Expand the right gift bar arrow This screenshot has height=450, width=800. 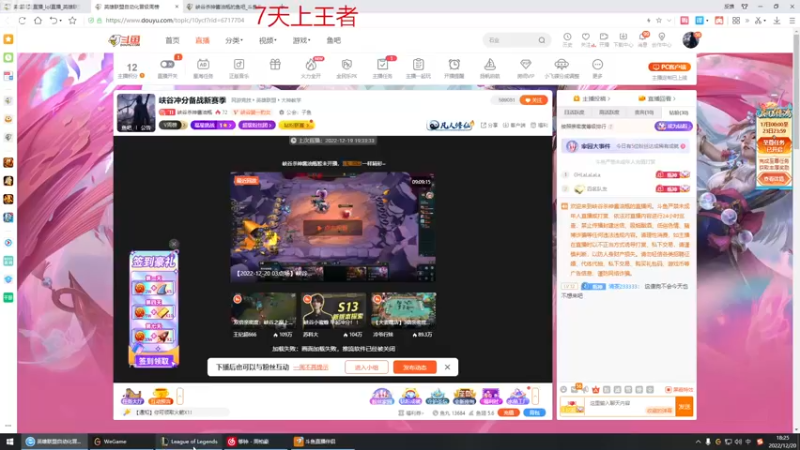(535, 395)
